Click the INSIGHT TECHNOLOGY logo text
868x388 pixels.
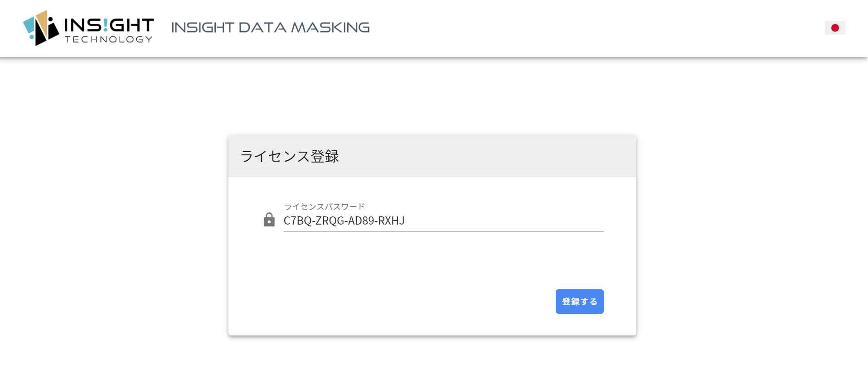[109, 30]
